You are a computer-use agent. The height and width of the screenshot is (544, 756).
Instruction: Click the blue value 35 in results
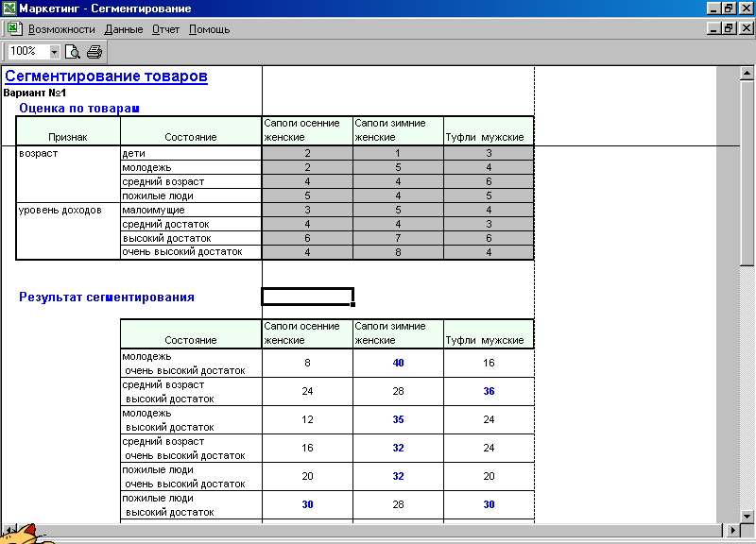pos(398,419)
